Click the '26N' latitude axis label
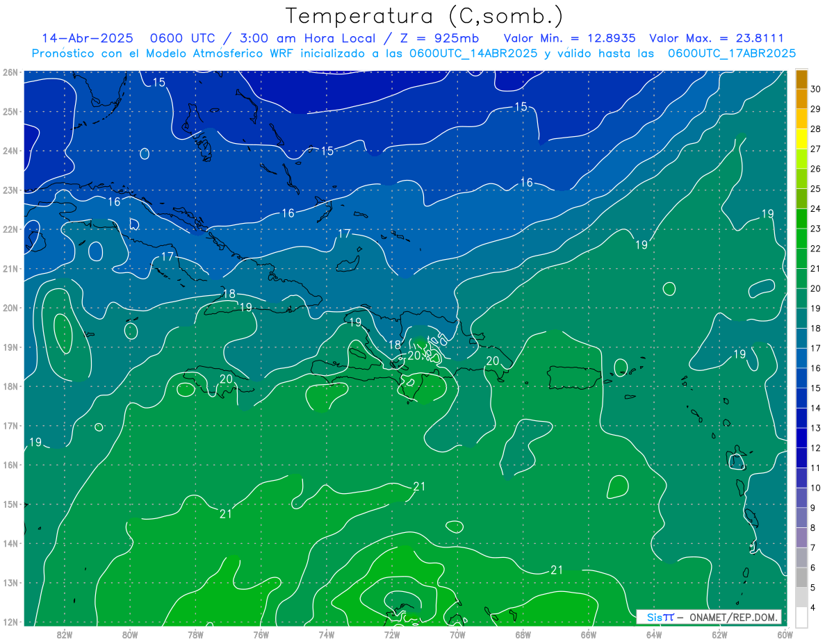The image size is (834, 644). [x=10, y=72]
